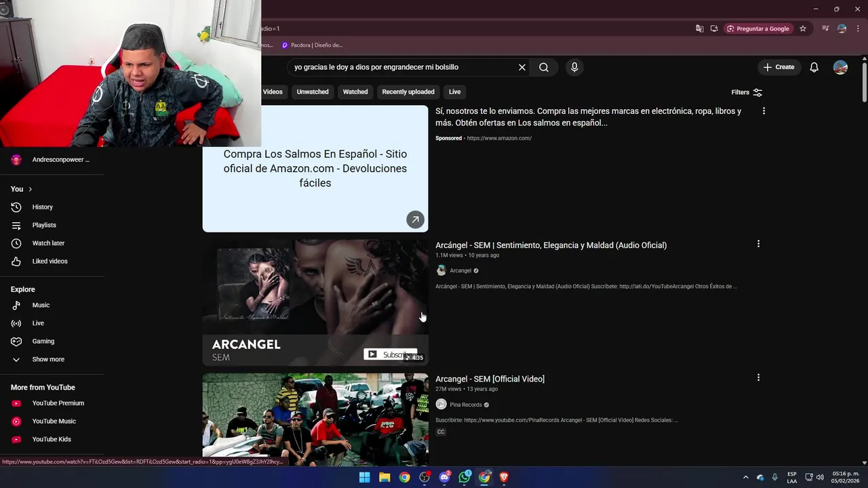
Task: Select the Watched filter chip
Action: click(355, 91)
